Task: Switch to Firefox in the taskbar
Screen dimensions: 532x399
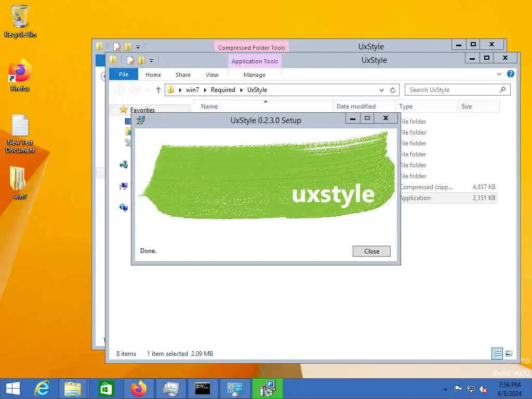Action: click(139, 389)
